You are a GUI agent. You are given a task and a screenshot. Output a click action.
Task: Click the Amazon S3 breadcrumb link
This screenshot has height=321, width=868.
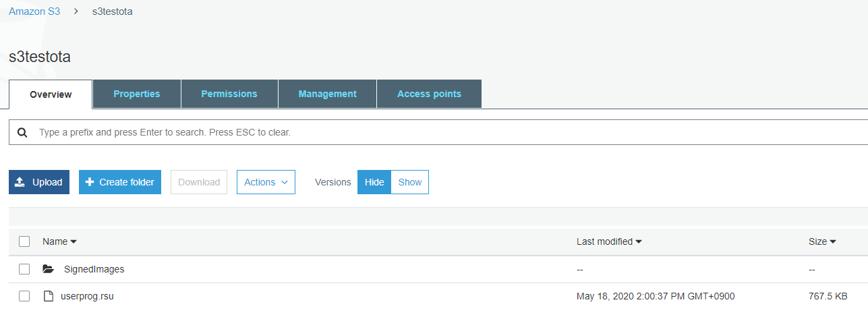tap(34, 12)
